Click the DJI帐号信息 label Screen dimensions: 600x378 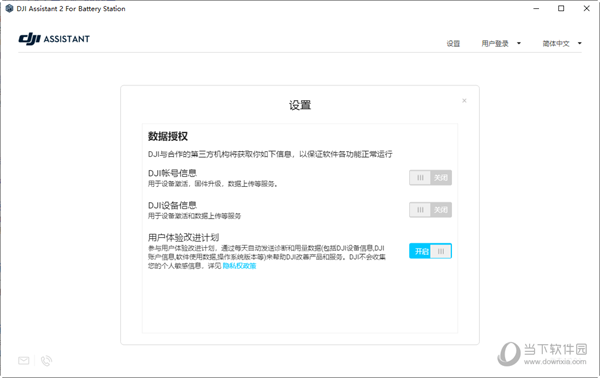(172, 173)
